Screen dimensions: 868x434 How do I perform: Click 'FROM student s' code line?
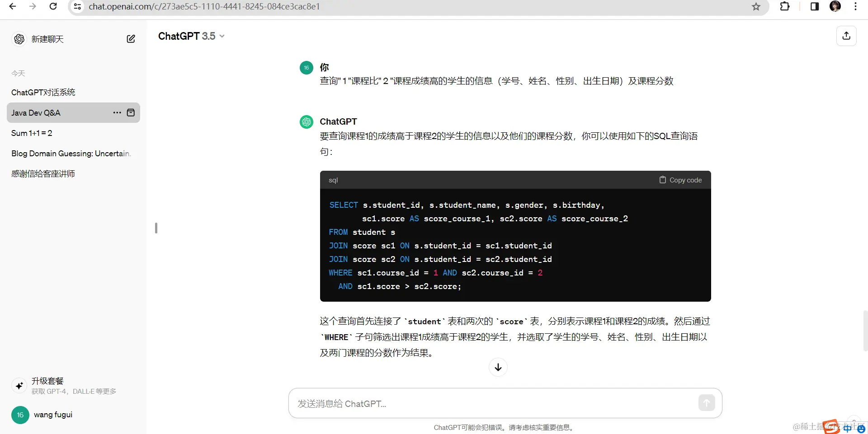point(362,232)
